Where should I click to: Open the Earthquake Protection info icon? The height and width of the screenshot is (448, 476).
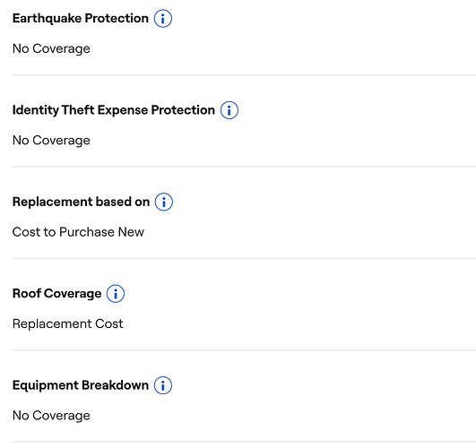[163, 19]
